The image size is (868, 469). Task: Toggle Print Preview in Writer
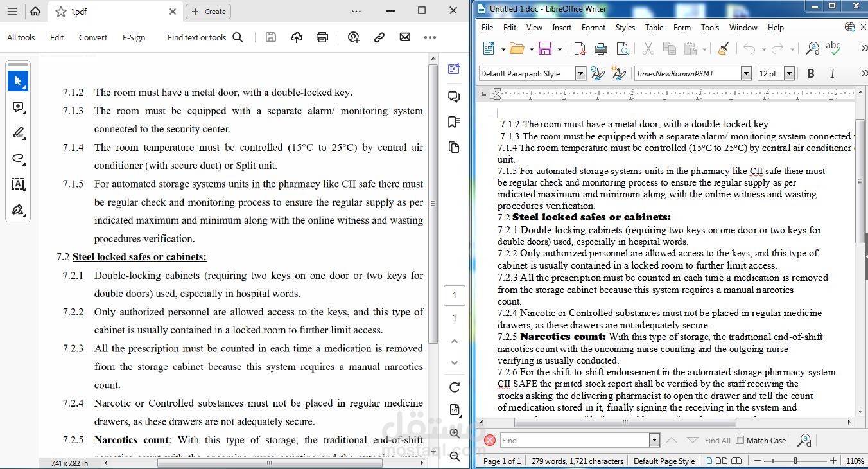(x=622, y=49)
